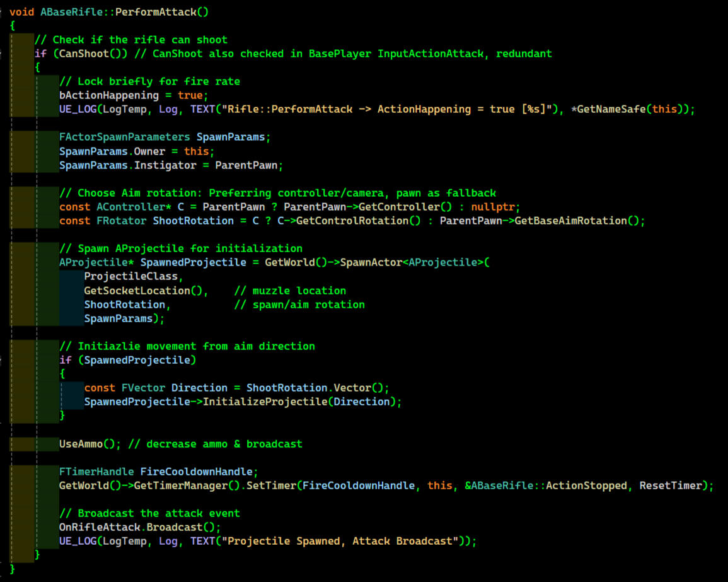The image size is (728, 582).
Task: Click the "nullptr" keyword
Action: [493, 207]
